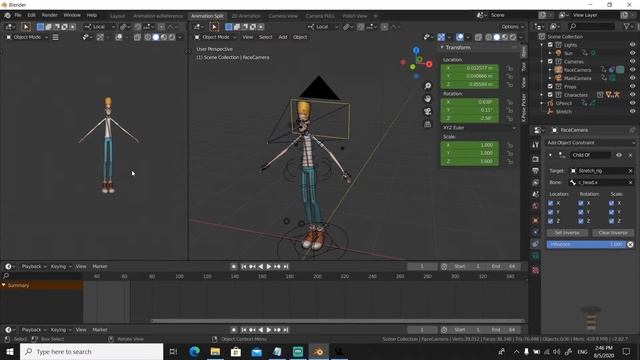
Task: Switch to Layout workspace tab
Action: [118, 16]
